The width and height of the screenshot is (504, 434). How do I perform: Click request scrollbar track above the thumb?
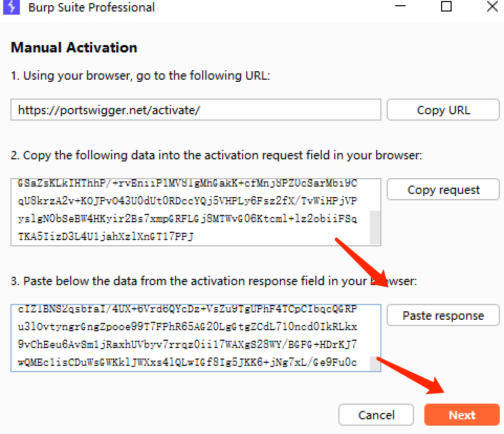(x=375, y=194)
